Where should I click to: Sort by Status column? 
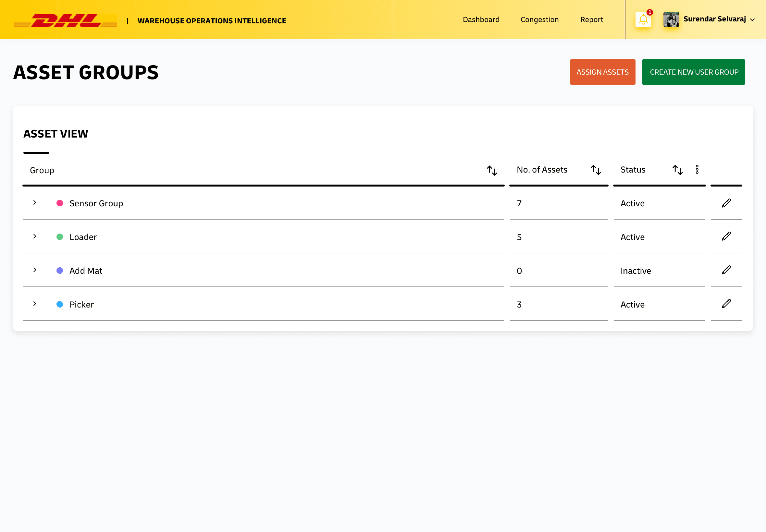tap(677, 170)
